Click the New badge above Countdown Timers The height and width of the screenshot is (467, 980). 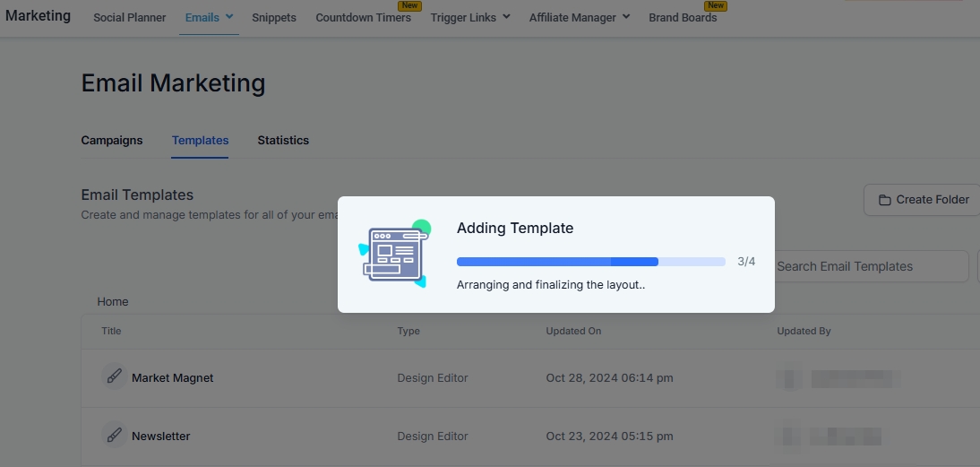[409, 5]
